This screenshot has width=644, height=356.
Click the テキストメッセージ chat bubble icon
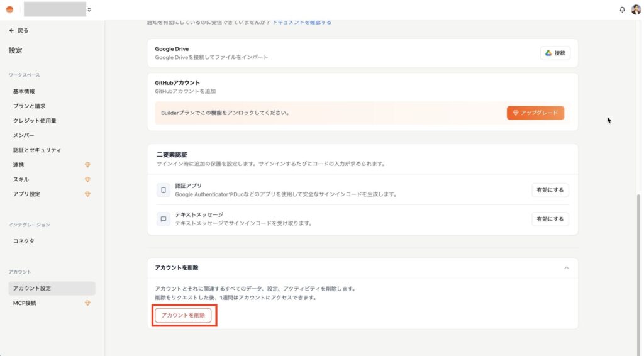click(x=164, y=219)
